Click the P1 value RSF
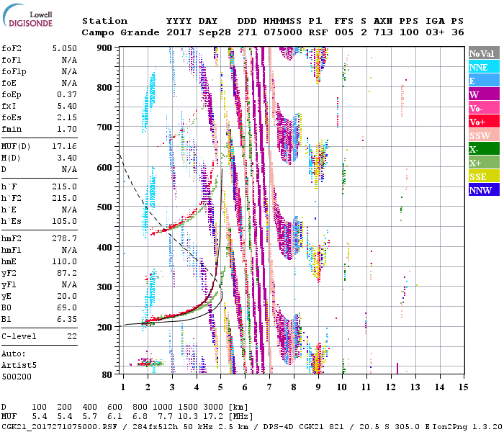This screenshot has width=504, height=432. click(x=318, y=32)
